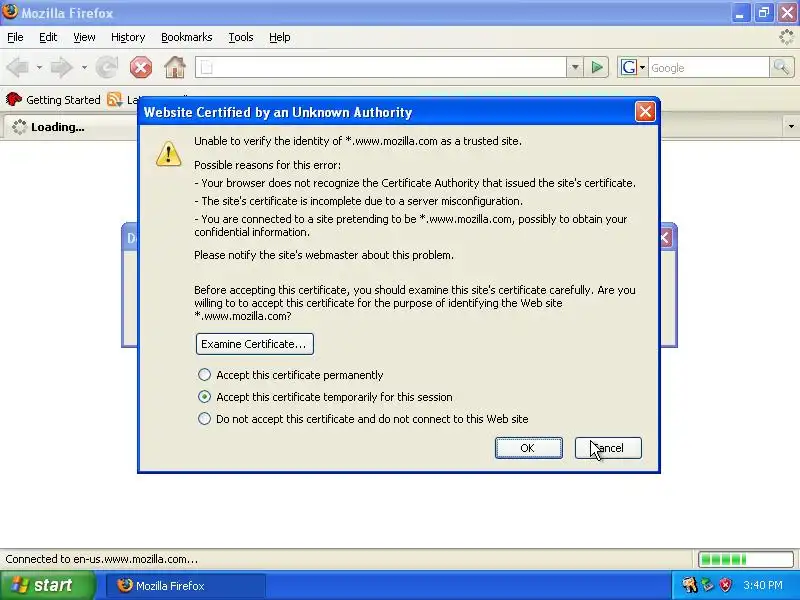Click status text Connected to en-us.www.mozilla.com

click(x=102, y=559)
